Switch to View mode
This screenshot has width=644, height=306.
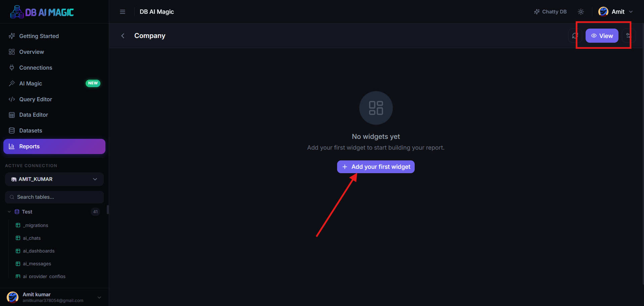602,36
